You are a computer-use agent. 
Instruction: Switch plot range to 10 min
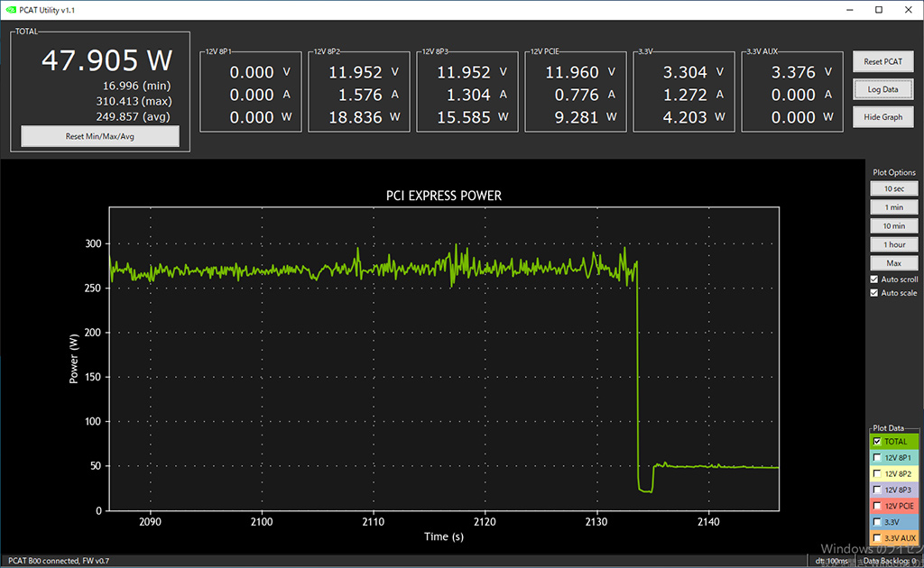coord(893,226)
